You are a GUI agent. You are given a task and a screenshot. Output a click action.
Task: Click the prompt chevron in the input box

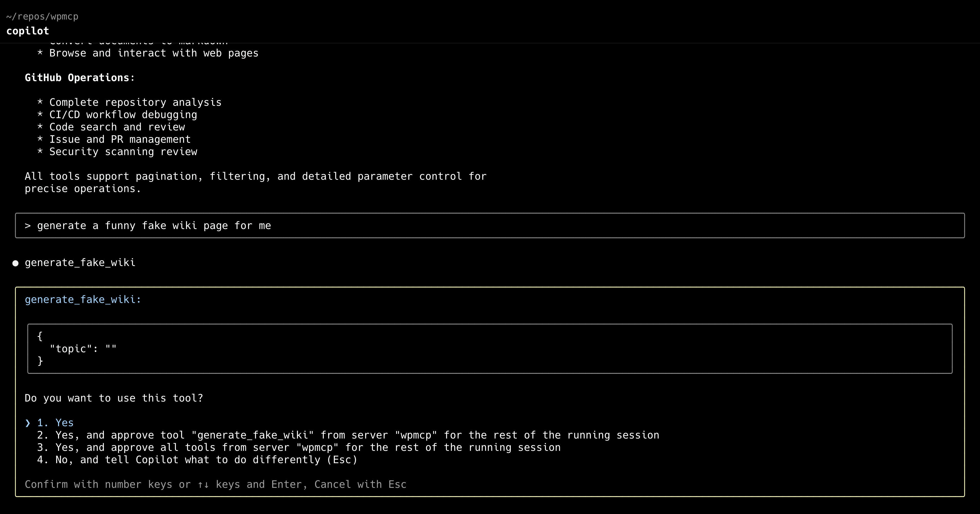pyautogui.click(x=27, y=225)
